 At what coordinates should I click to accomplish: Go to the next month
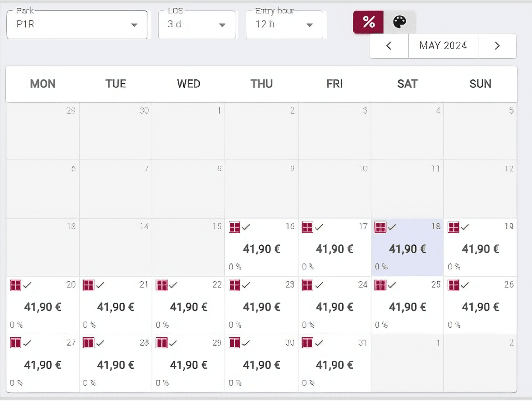click(x=497, y=46)
